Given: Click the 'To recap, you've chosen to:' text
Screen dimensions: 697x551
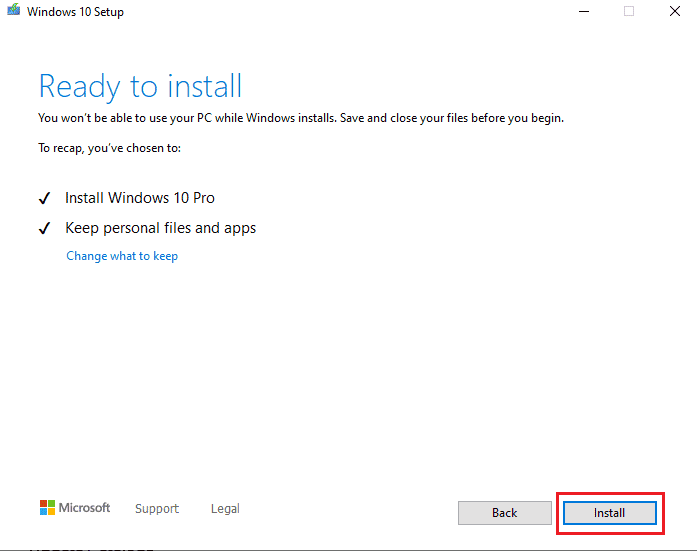Looking at the screenshot, I should [109, 148].
